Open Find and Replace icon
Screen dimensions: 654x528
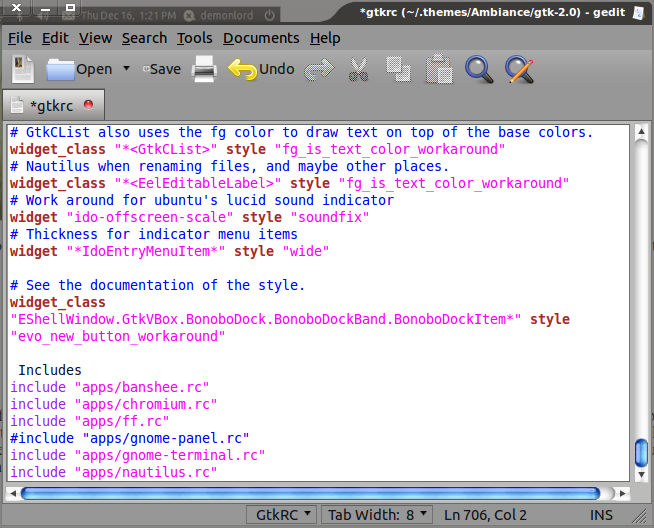[519, 69]
